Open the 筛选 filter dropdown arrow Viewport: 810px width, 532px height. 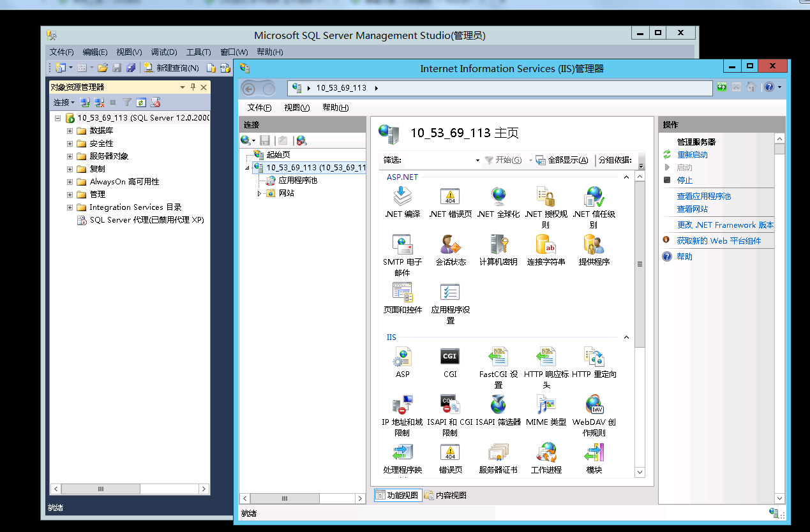[477, 160]
